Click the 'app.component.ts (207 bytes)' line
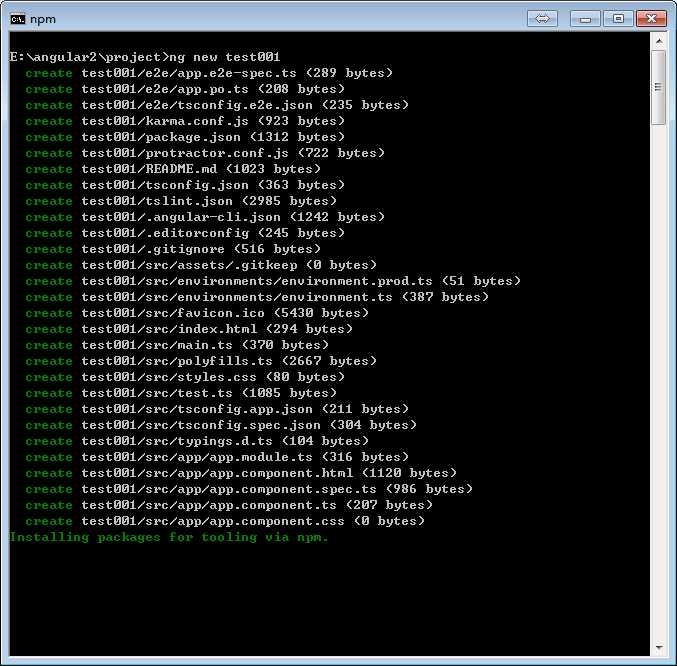This screenshot has width=677, height=666. click(x=229, y=505)
